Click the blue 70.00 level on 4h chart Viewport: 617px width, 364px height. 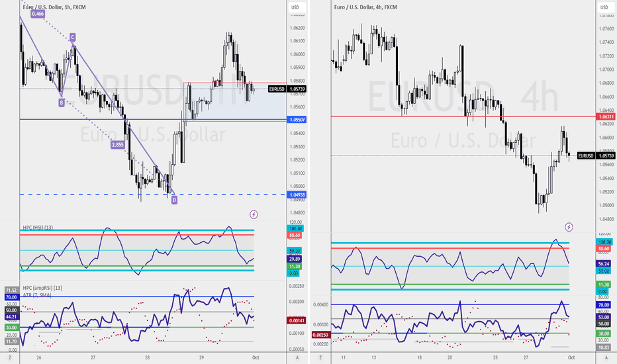coord(604,305)
